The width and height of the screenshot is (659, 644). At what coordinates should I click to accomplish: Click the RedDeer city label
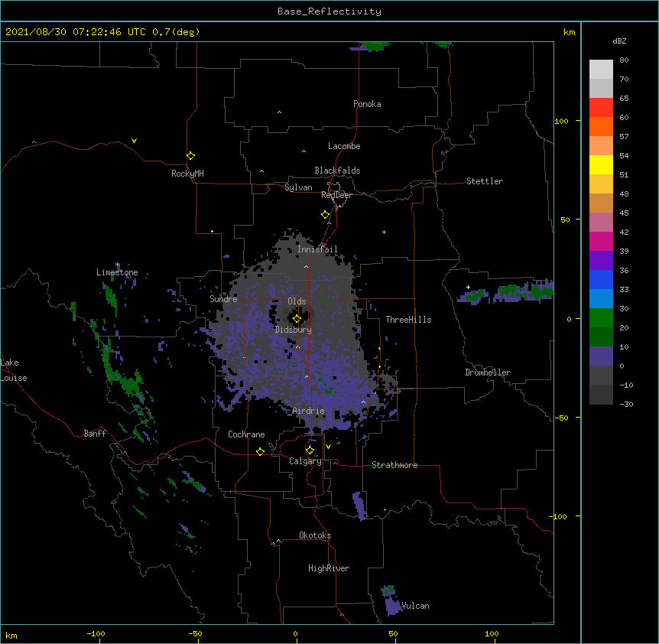pyautogui.click(x=336, y=195)
